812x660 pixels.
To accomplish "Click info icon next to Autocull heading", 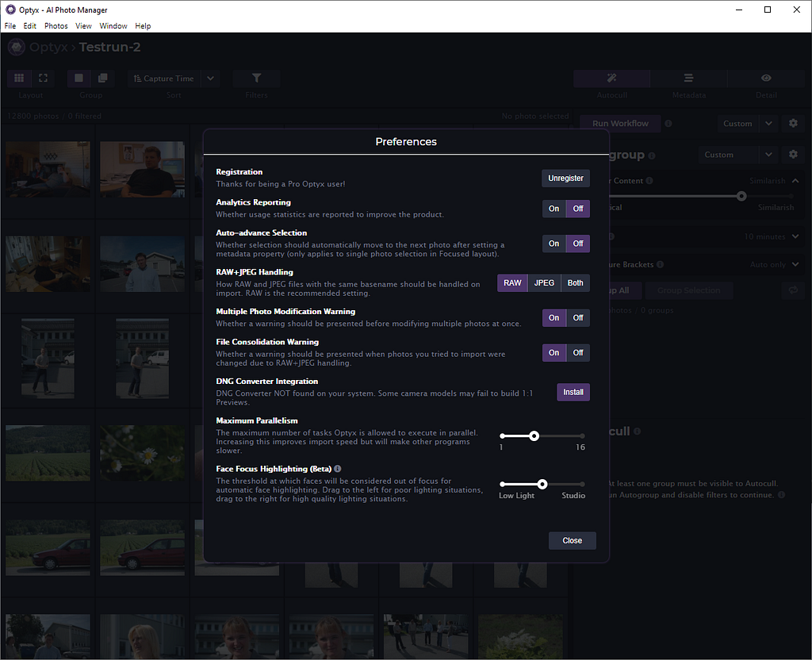I will tap(637, 431).
